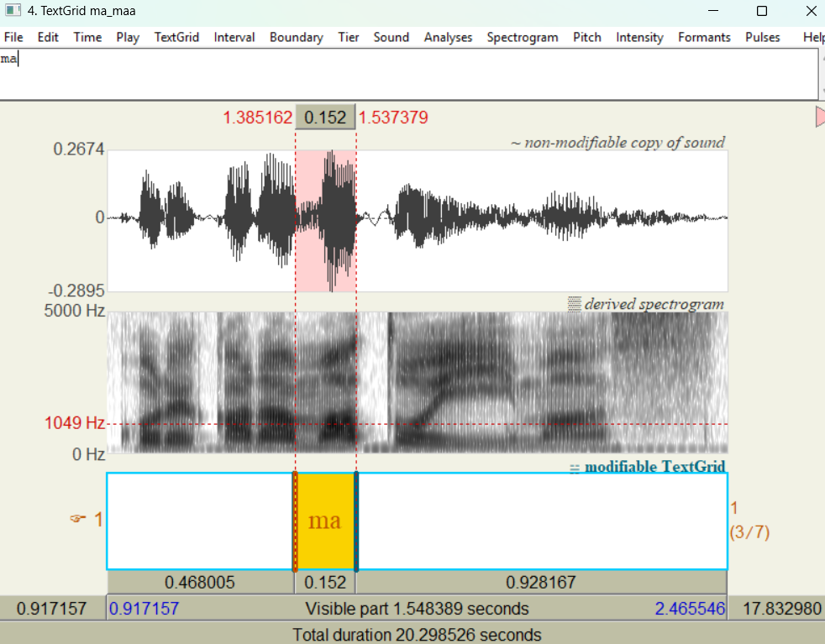Image resolution: width=825 pixels, height=644 pixels.
Task: Click the selection end time 1.537379
Action: 393,118
